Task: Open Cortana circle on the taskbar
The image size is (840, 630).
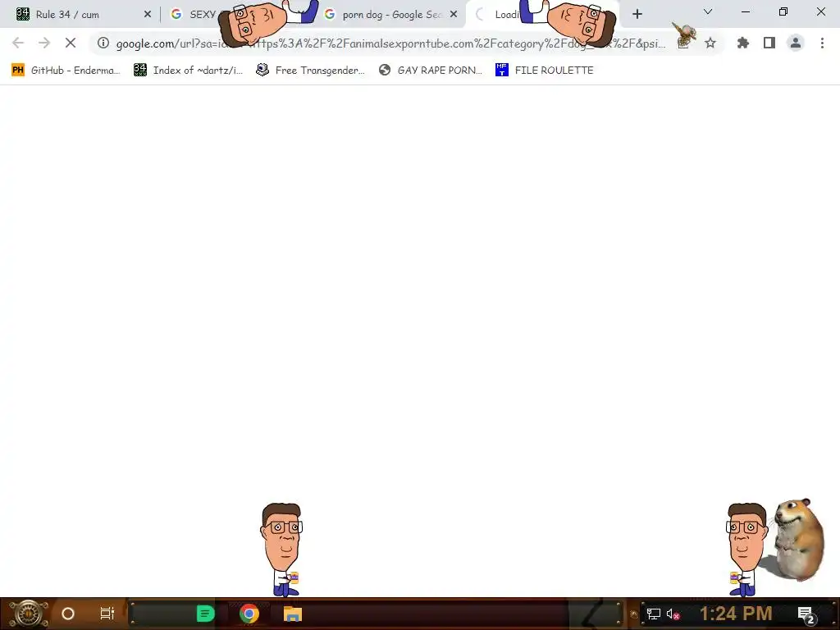Action: (68, 614)
